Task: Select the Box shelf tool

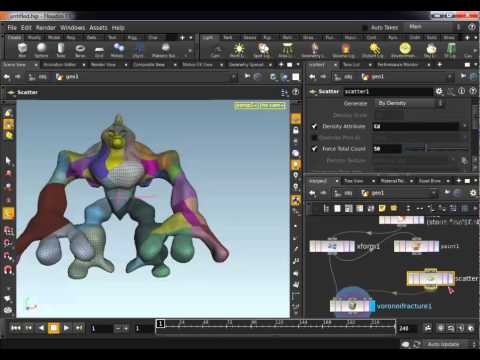Action: (x=22, y=49)
